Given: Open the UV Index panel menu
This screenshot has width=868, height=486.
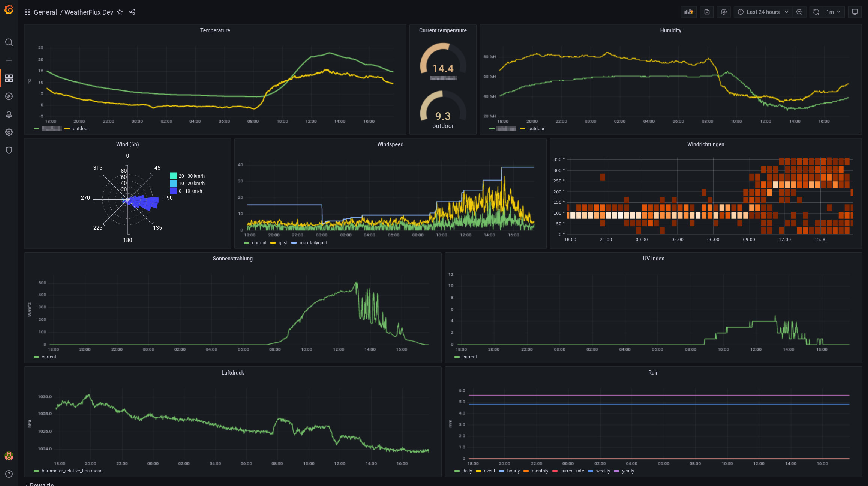Looking at the screenshot, I should click(x=653, y=259).
